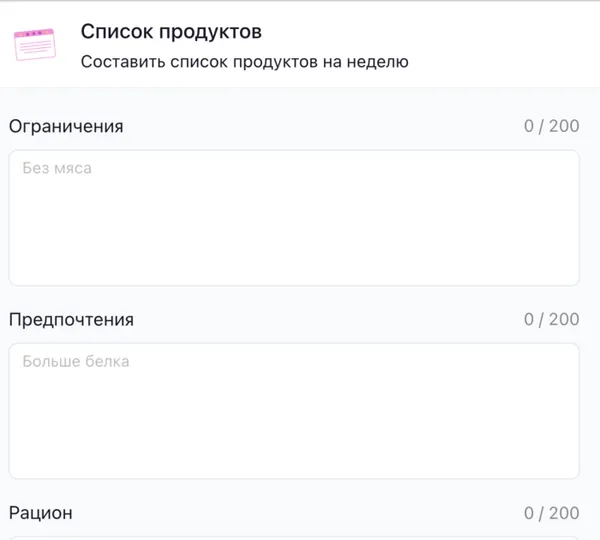Click the "Рацион" field label
Screen dimensions: 600x540
(41, 512)
